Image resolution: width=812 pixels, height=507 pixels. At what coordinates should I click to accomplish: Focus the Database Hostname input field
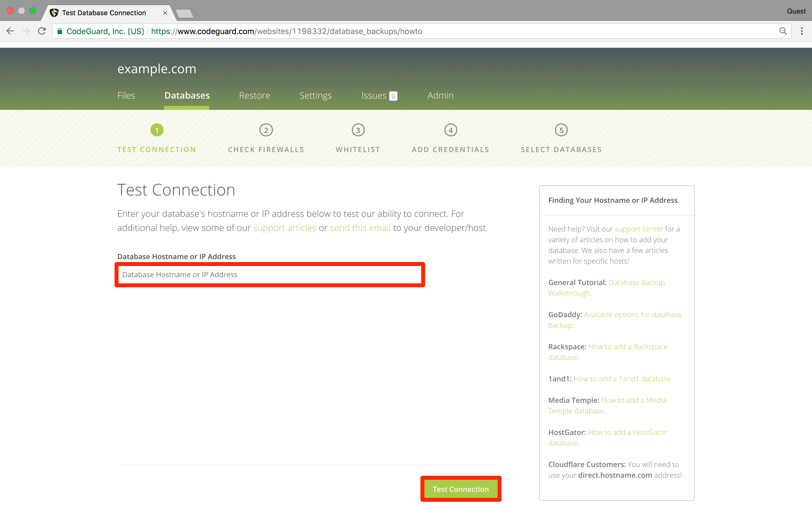[270, 275]
